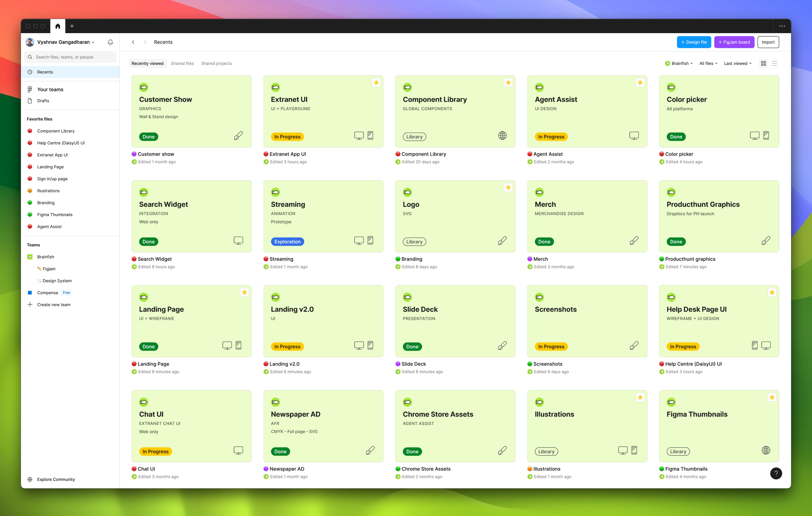
Task: Go back with the left arrow
Action: click(x=133, y=42)
